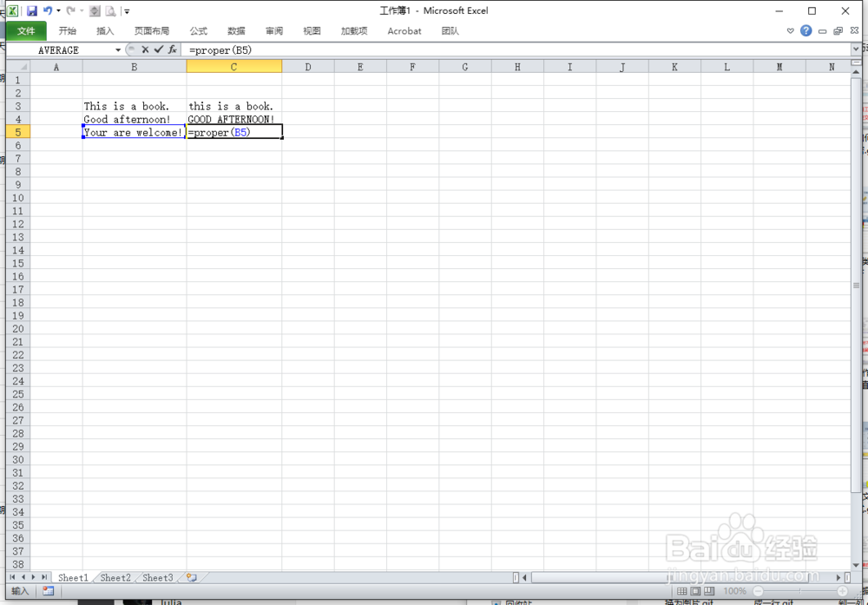Go to the next sheet with the navigation arrow
Screen dimensions: 868x605
pos(33,577)
